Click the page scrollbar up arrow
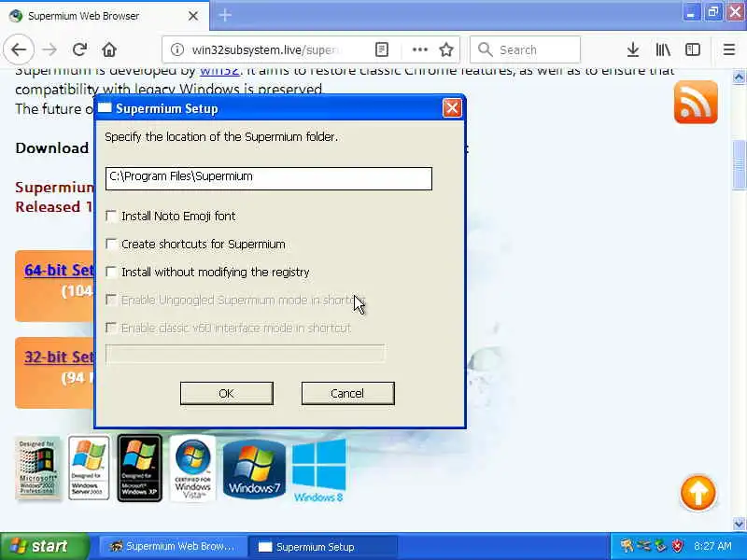The height and width of the screenshot is (560, 747). (x=739, y=77)
